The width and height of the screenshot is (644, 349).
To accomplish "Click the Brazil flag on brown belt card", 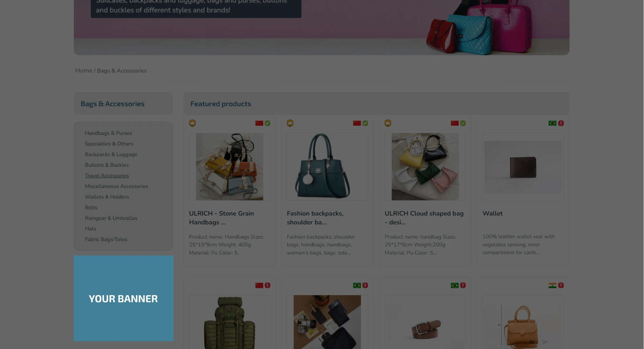I will pyautogui.click(x=455, y=285).
